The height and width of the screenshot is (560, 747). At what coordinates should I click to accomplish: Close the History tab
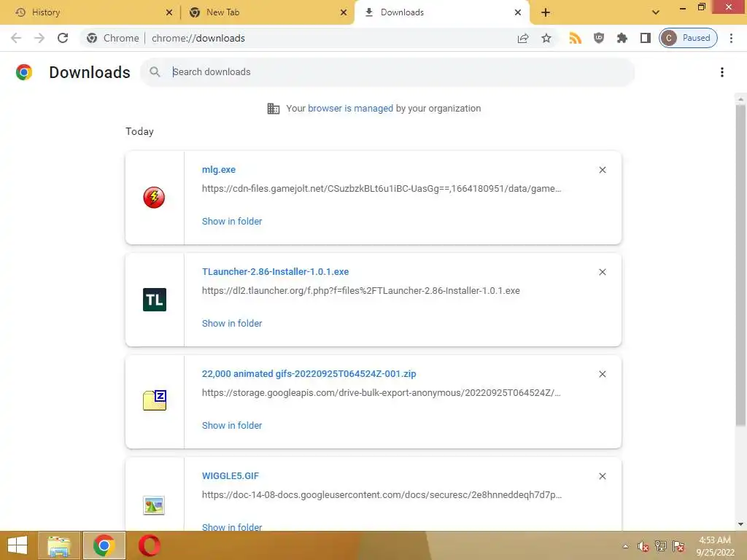coord(169,12)
